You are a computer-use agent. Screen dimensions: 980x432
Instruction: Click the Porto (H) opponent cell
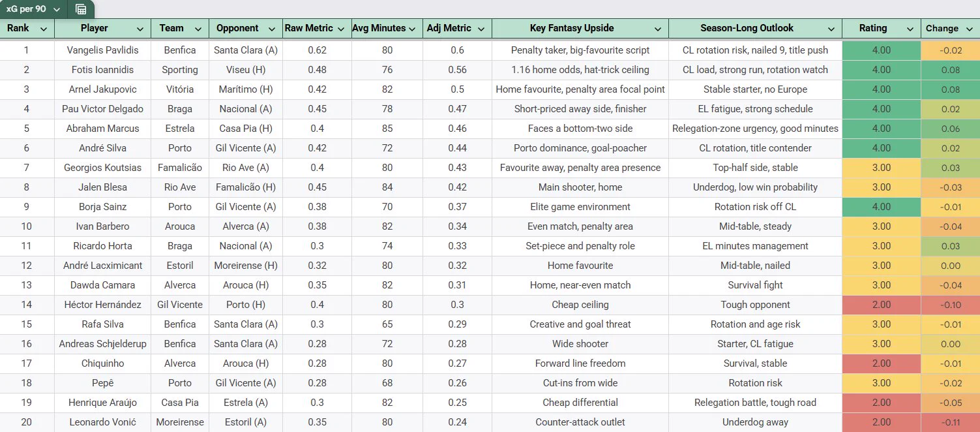tap(246, 305)
